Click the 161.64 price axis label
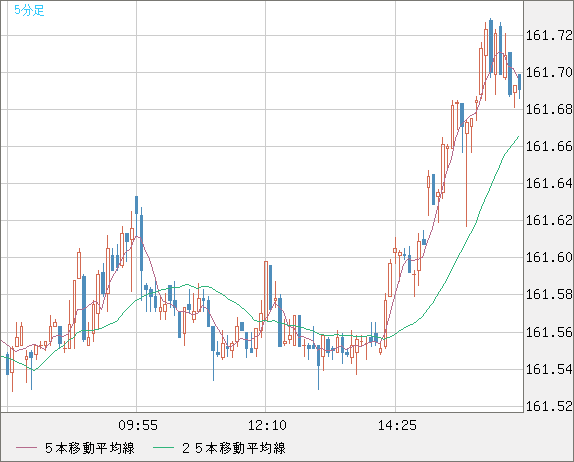The image size is (574, 462). pos(549,183)
